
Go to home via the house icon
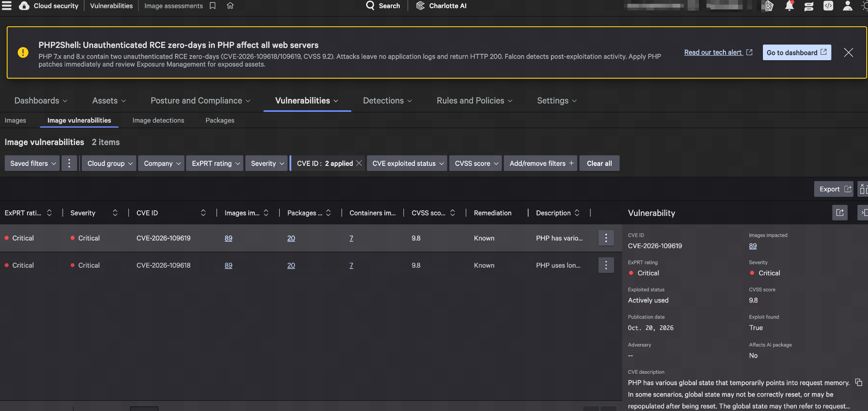(x=230, y=6)
